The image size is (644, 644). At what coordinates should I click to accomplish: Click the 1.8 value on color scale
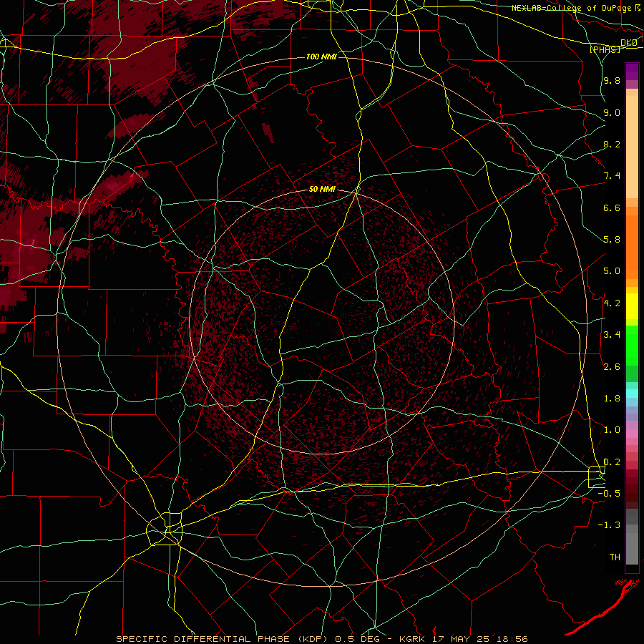pos(612,399)
